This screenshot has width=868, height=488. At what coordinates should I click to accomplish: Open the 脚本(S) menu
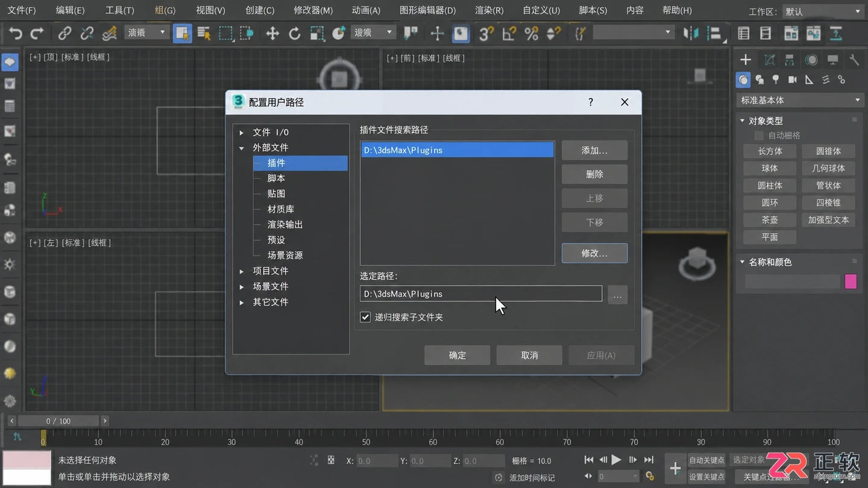[x=593, y=10]
